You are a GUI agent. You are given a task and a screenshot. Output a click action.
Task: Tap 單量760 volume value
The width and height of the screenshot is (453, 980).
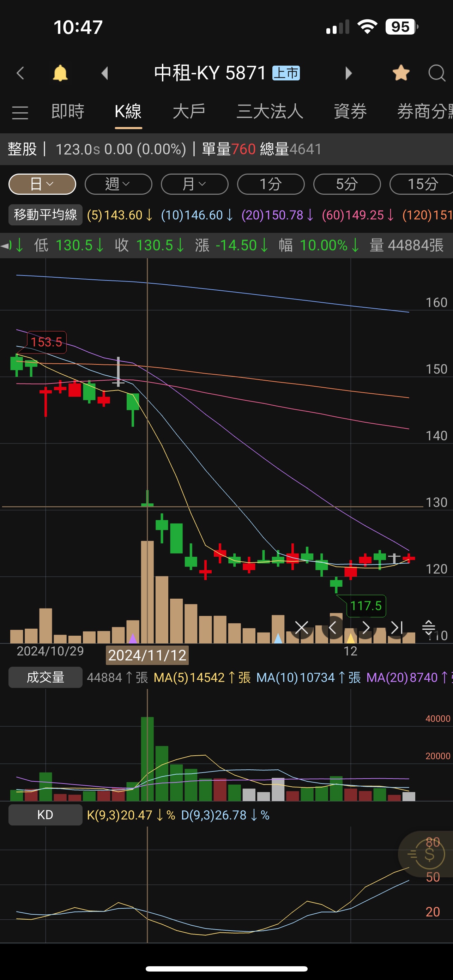point(228,149)
